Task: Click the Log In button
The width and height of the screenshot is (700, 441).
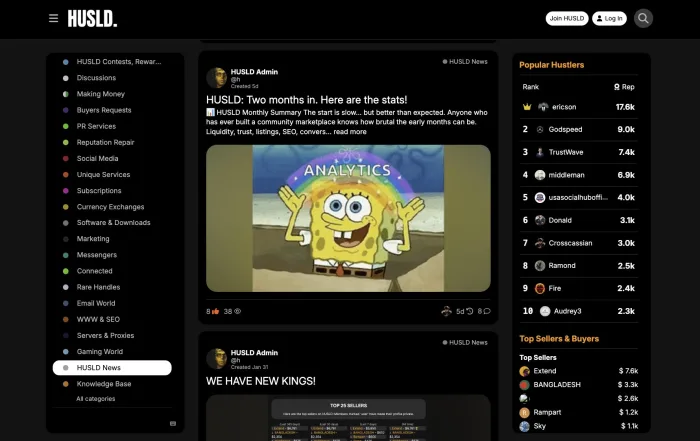Action: click(609, 18)
